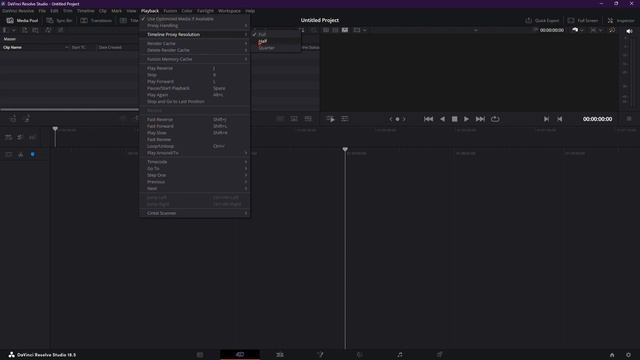Viewport: 640px width, 360px height.
Task: Open the Media page icon
Action: (x=200, y=355)
